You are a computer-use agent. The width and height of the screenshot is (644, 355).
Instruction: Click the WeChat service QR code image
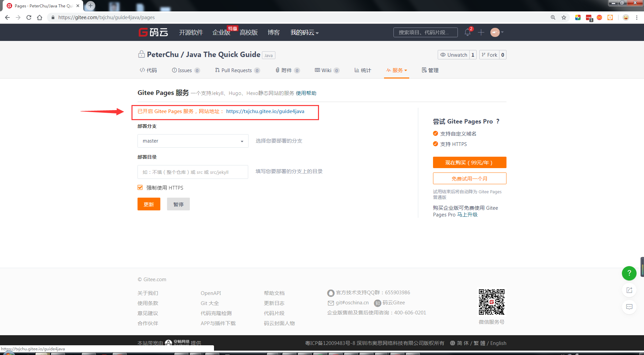point(491,302)
